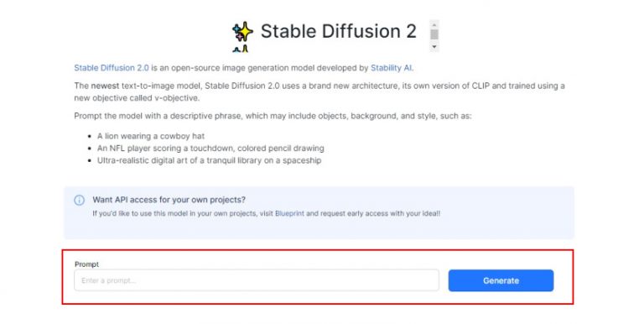
Task: Click the partially hidden emoji below the sparkles
Action: pos(241,50)
